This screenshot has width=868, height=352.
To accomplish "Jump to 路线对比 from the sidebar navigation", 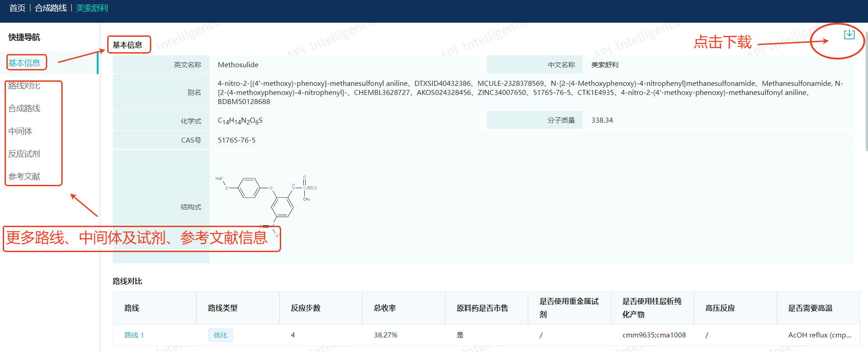I will (x=25, y=86).
